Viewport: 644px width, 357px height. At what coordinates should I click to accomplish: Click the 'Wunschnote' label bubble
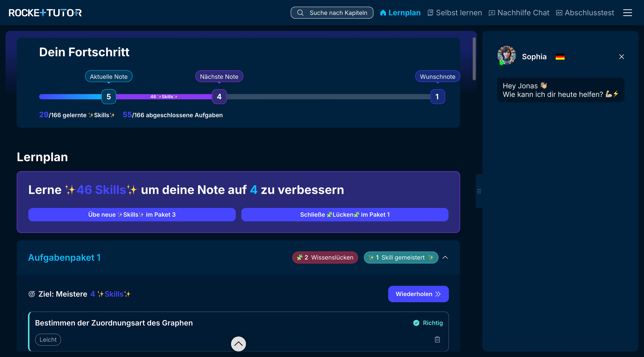point(438,76)
